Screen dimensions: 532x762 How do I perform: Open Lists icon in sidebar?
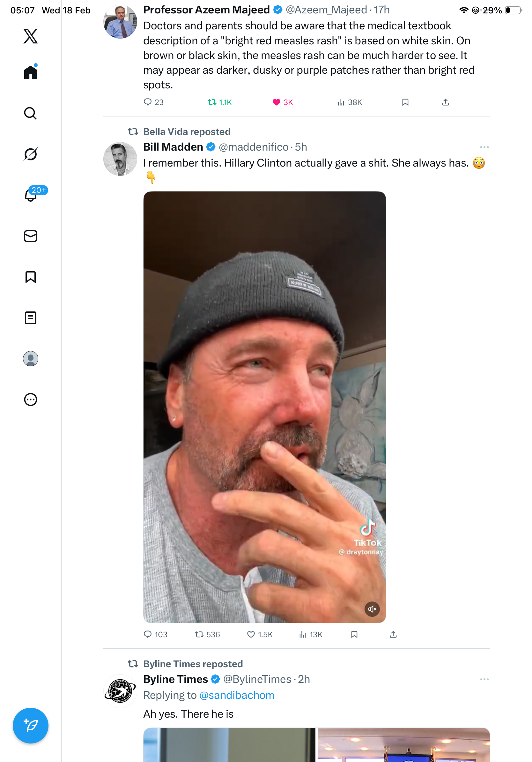(x=31, y=317)
